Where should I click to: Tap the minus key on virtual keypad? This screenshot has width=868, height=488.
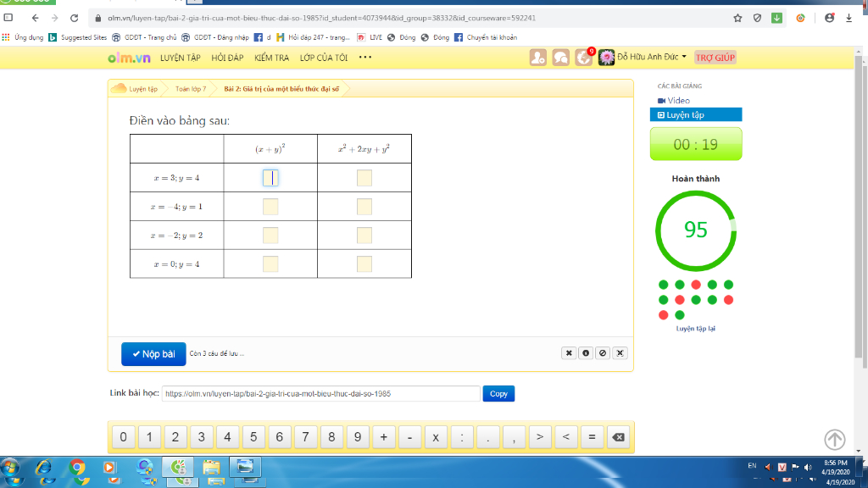click(409, 437)
